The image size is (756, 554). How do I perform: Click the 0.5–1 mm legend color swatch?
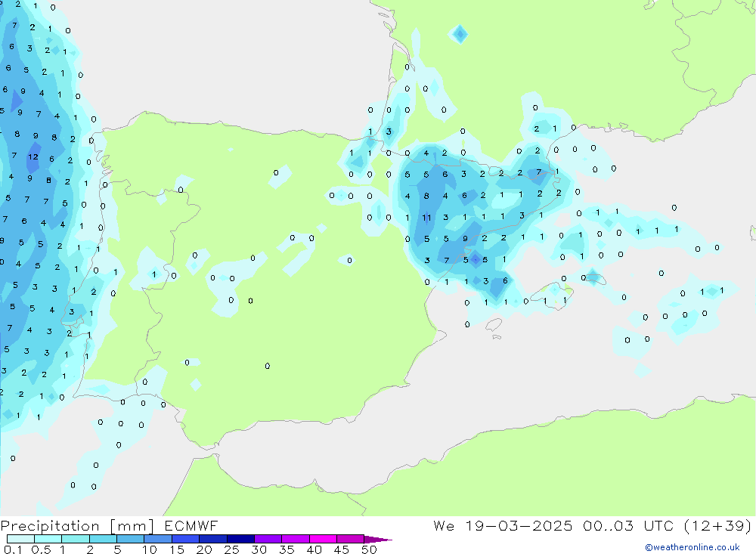[x=48, y=539]
